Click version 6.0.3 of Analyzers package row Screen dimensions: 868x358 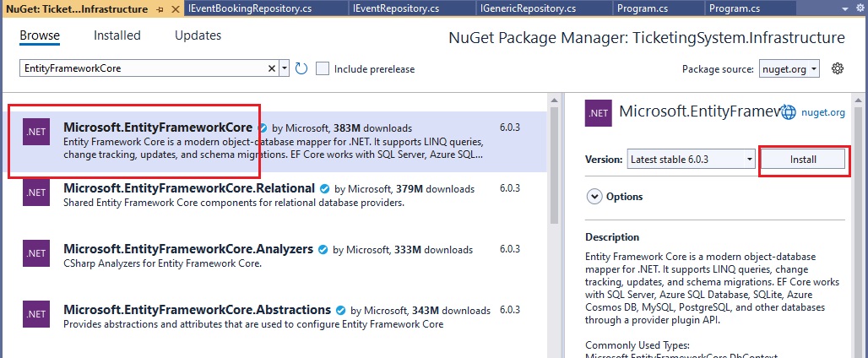coord(510,249)
